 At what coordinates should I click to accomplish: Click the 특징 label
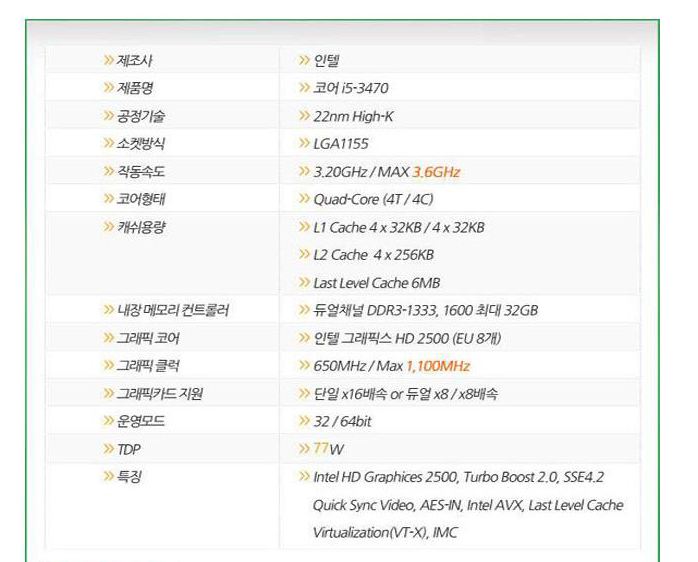(x=129, y=477)
